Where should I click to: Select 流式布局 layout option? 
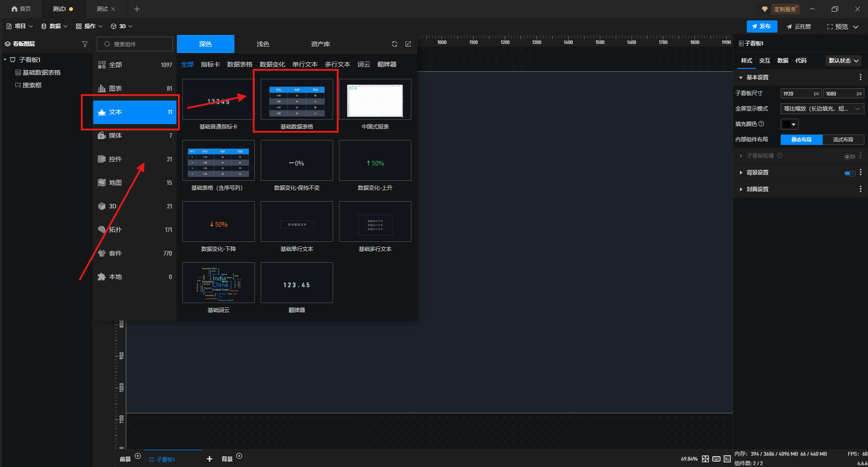coord(843,140)
